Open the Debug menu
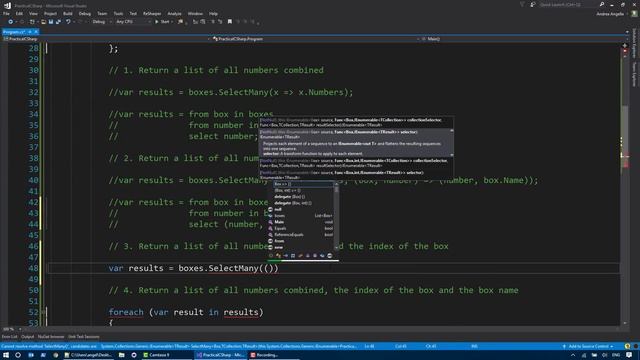The width and height of the screenshot is (640, 360). coord(84,13)
